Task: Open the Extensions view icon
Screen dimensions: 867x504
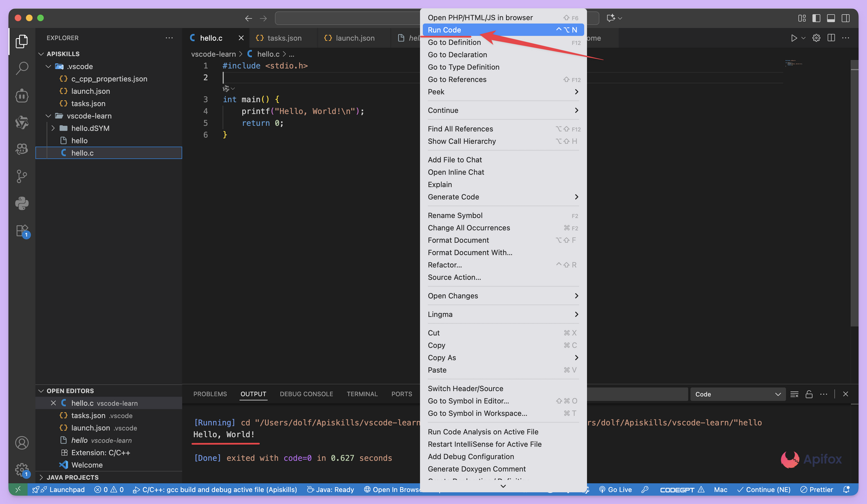Action: 22,231
